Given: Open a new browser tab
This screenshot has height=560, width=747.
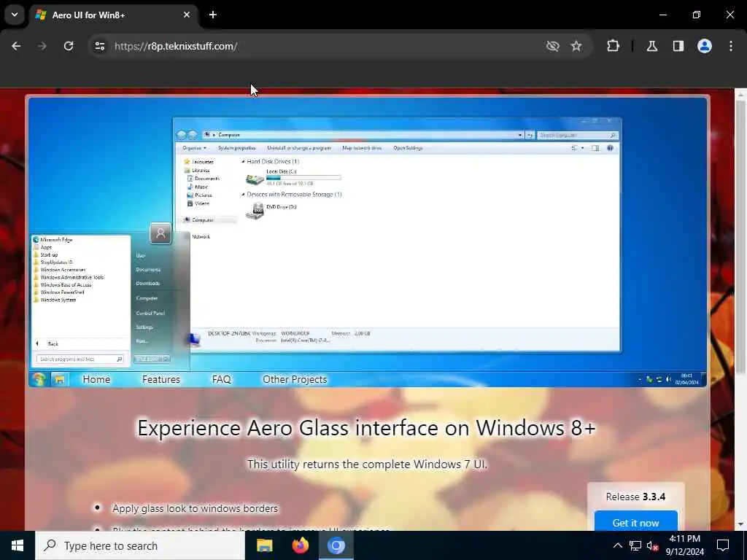Looking at the screenshot, I should [213, 15].
